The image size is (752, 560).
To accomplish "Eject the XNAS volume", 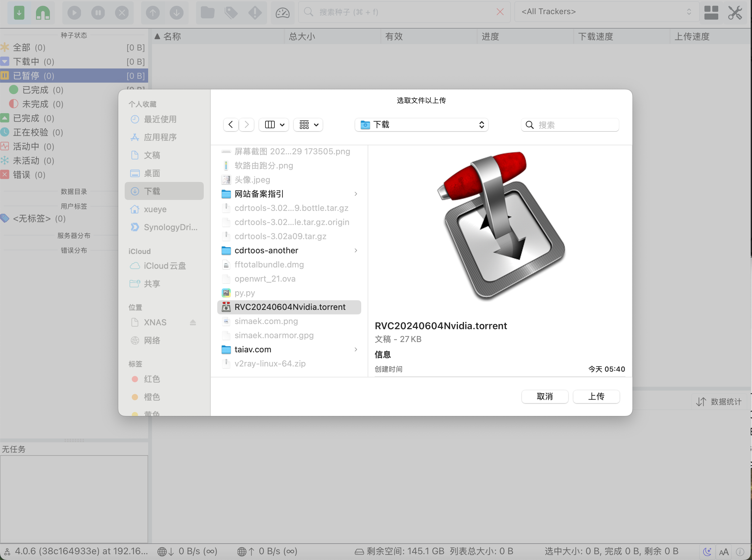I will (193, 322).
